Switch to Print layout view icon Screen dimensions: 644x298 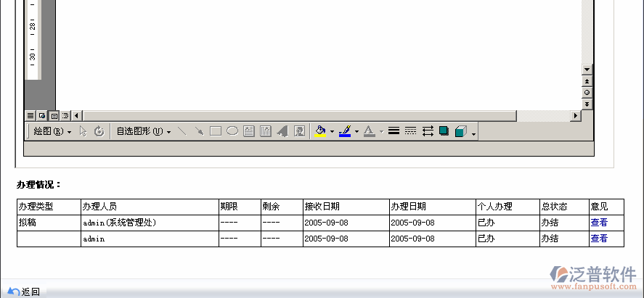click(x=54, y=116)
